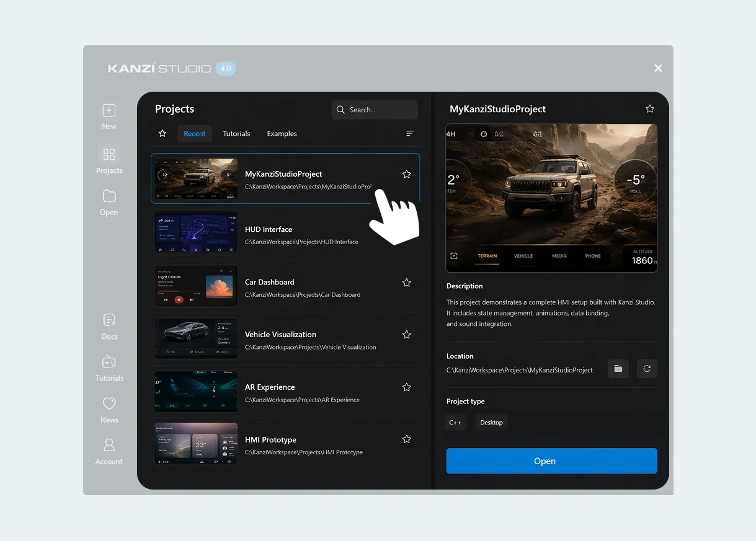The height and width of the screenshot is (541, 756).
Task: Select the HMI Prototype thumbnail
Action: coord(196,444)
